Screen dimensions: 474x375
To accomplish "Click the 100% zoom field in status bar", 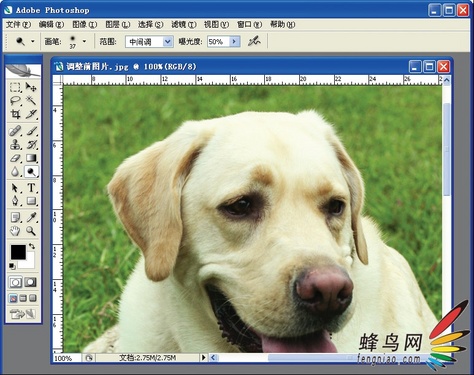I will (67, 358).
